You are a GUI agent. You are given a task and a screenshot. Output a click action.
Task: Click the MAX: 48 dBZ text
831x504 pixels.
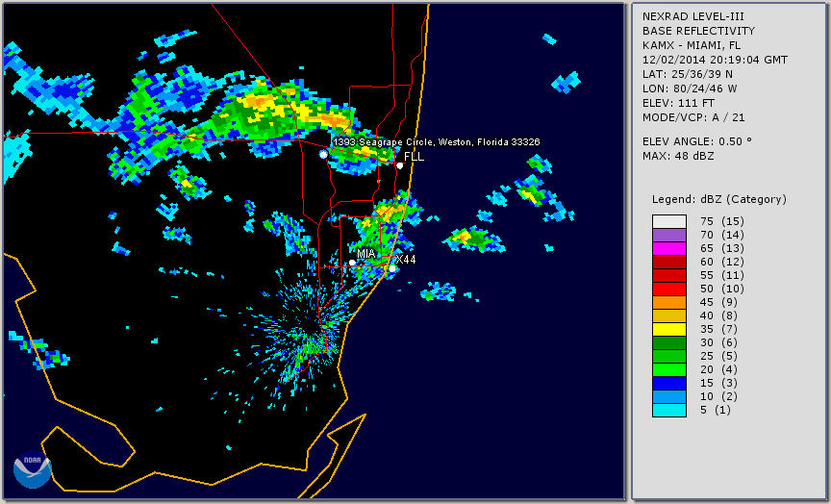[x=678, y=156]
